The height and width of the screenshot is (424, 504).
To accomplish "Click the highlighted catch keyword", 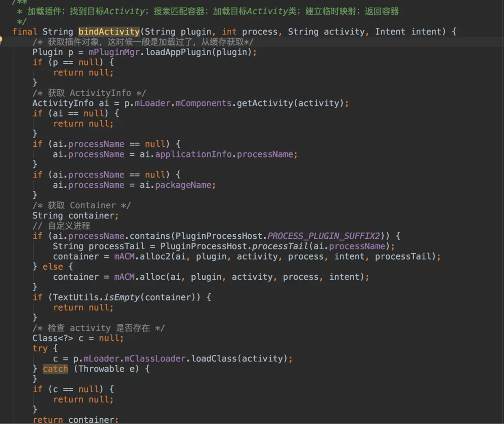I will coord(55,369).
